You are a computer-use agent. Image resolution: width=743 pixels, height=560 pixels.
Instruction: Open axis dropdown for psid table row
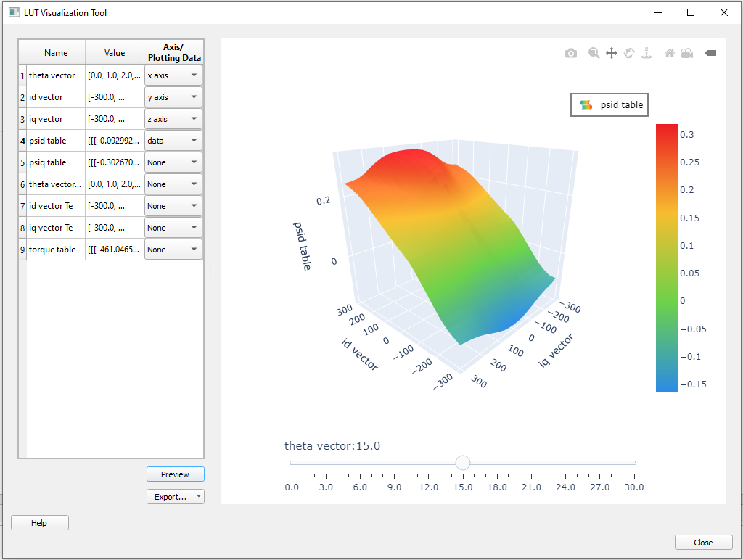[x=173, y=141]
